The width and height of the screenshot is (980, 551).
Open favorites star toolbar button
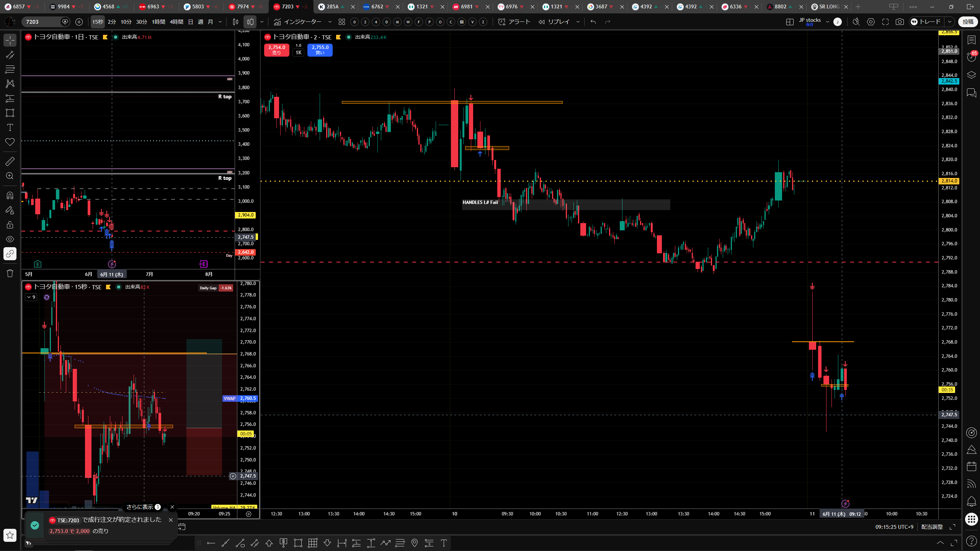tap(10, 535)
